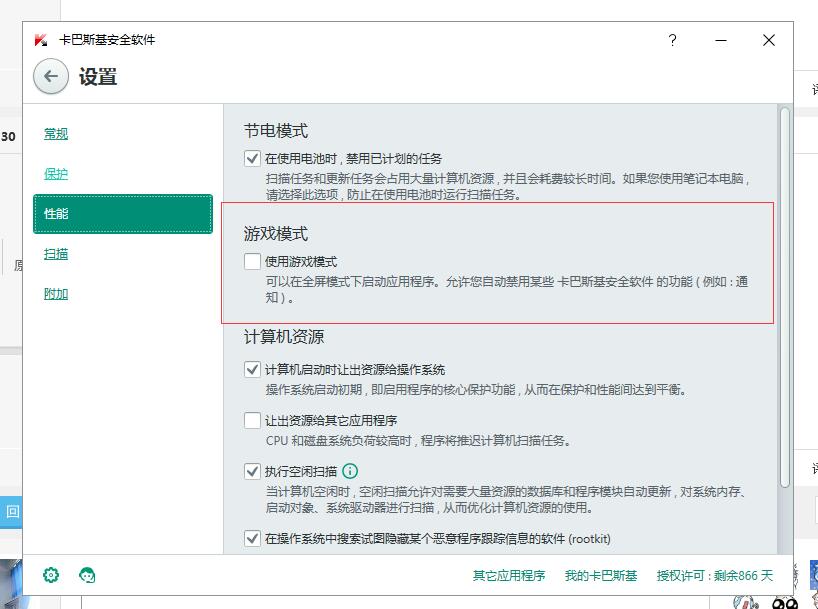
Task: Click the 卡巴斯基安全软件 window title text
Action: (x=107, y=40)
